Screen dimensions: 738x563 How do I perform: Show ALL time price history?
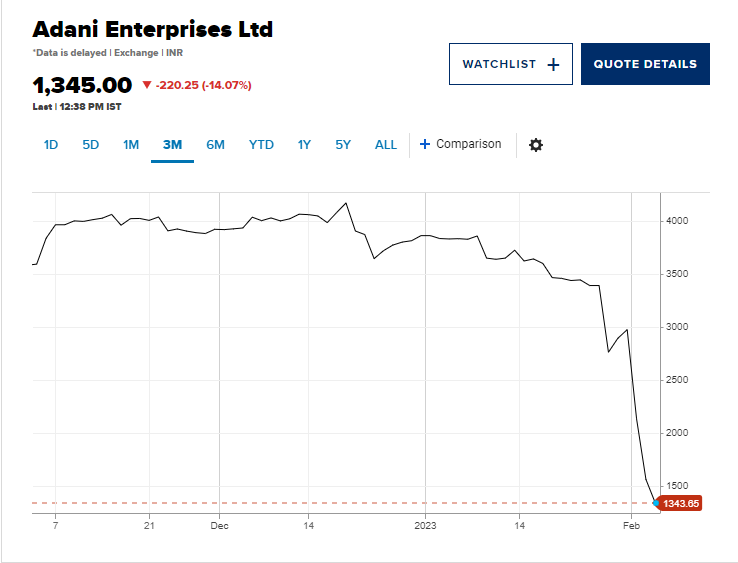point(386,145)
